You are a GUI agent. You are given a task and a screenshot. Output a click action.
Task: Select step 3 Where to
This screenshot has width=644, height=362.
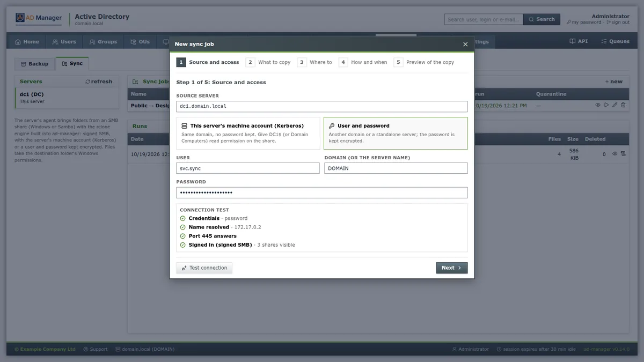tap(315, 62)
